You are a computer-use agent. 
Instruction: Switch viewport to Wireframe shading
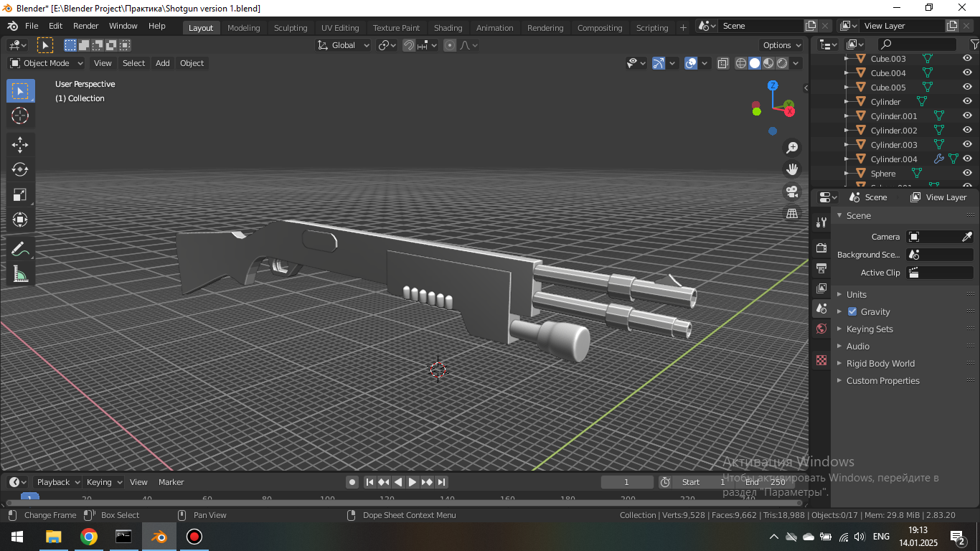[x=740, y=62]
